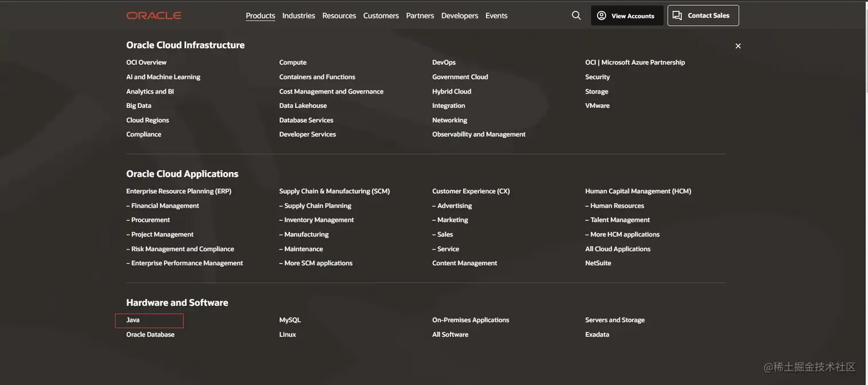
Task: Close the Products mega menu
Action: tap(738, 46)
